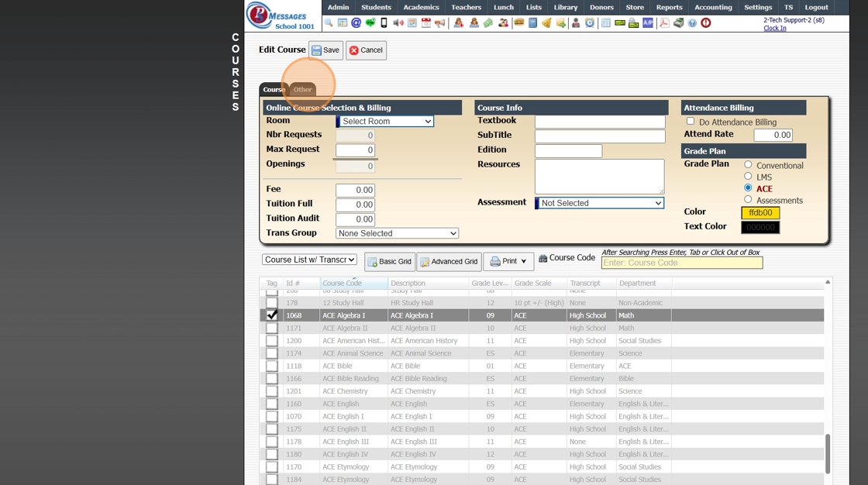Click the blue @ email icon
This screenshot has width=868, height=485.
click(356, 22)
